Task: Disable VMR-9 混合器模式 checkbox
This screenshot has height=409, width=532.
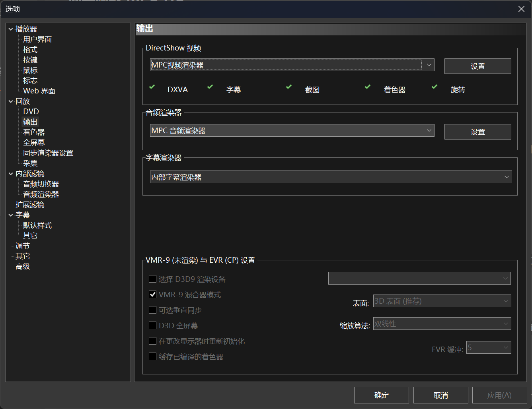Action: click(x=152, y=294)
